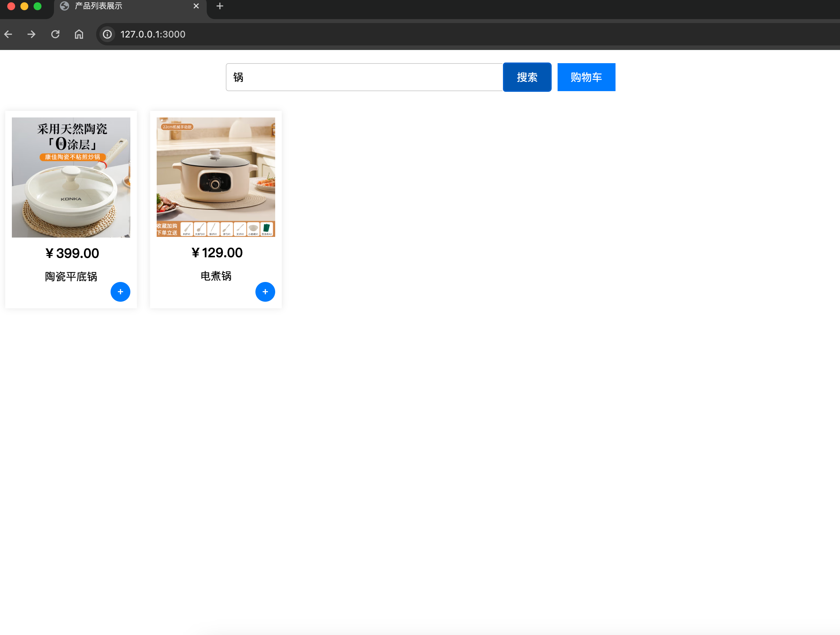Open the ceramic pan product image

[71, 177]
